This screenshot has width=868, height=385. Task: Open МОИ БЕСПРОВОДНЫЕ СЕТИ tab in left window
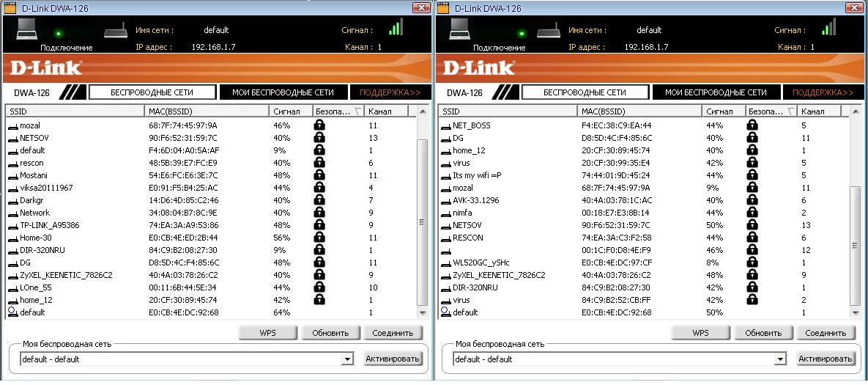click(283, 92)
